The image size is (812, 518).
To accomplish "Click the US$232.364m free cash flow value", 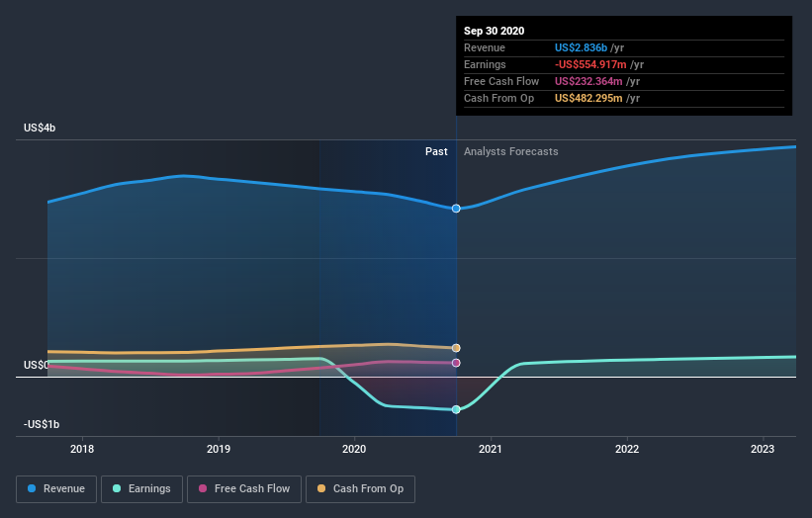I will coord(588,81).
